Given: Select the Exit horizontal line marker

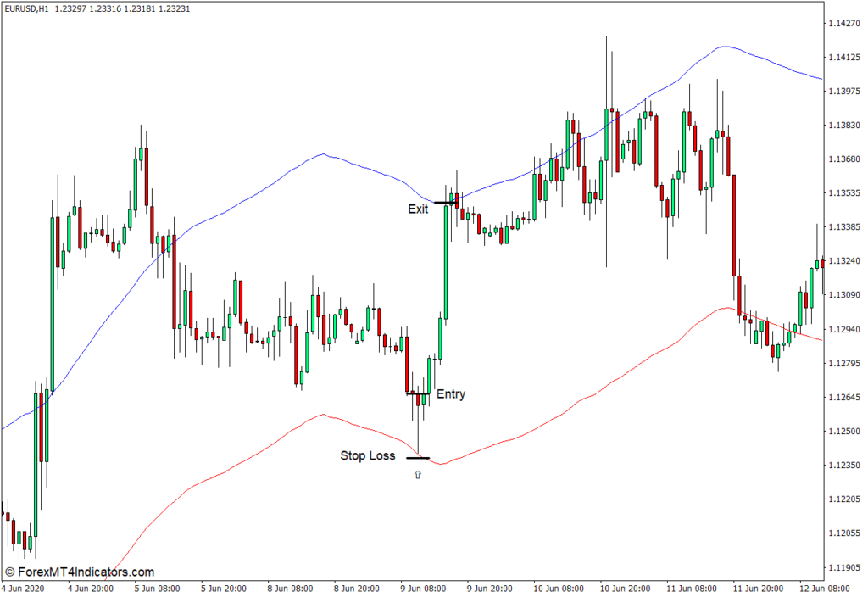Looking at the screenshot, I should click(444, 203).
